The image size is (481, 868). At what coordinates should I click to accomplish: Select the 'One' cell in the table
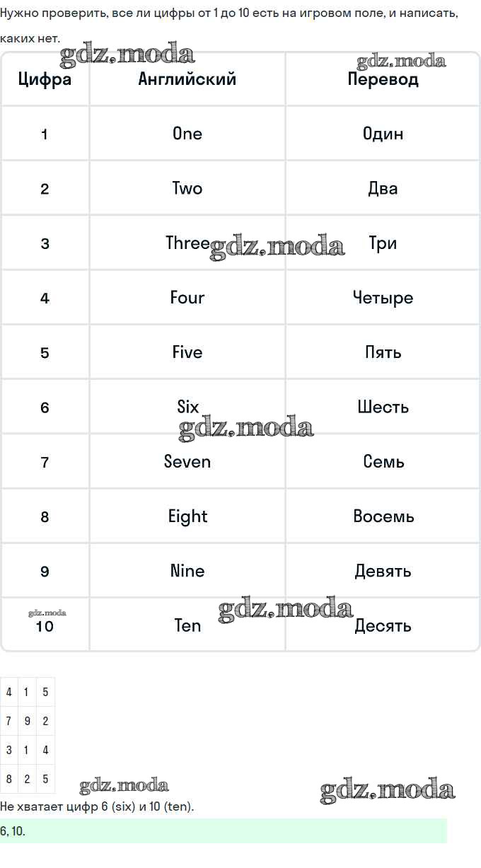tap(187, 134)
